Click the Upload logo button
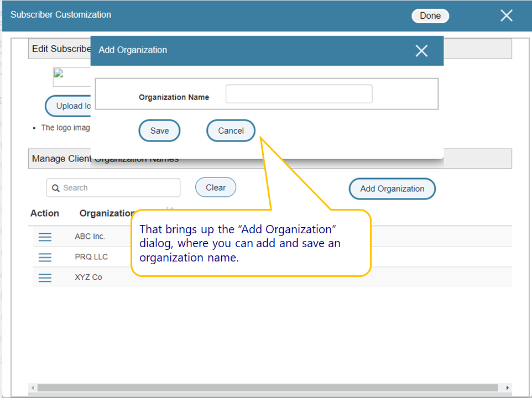 (x=69, y=106)
